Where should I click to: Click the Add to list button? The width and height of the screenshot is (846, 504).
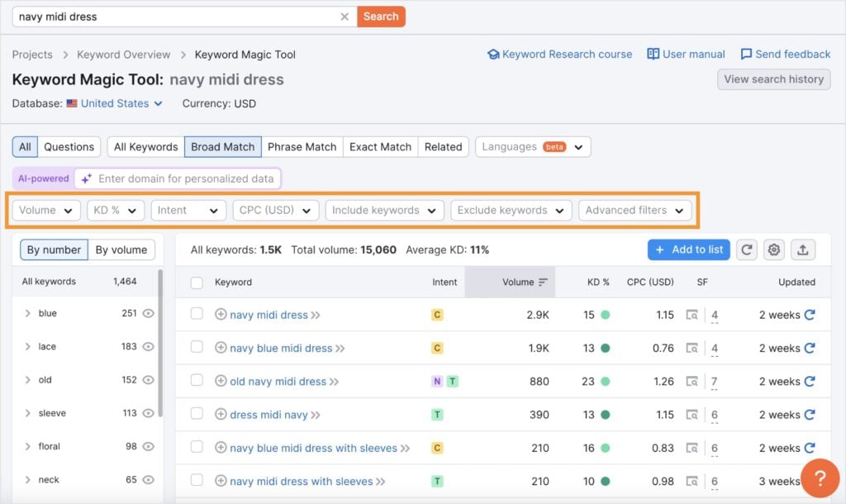(x=688, y=250)
